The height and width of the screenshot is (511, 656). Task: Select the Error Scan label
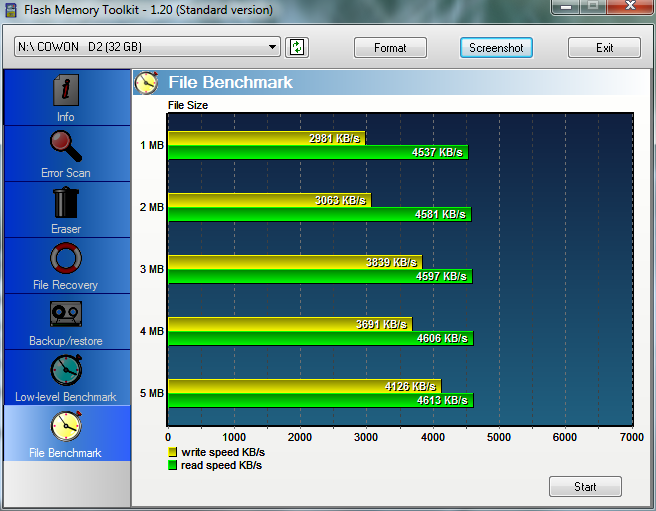[66, 173]
